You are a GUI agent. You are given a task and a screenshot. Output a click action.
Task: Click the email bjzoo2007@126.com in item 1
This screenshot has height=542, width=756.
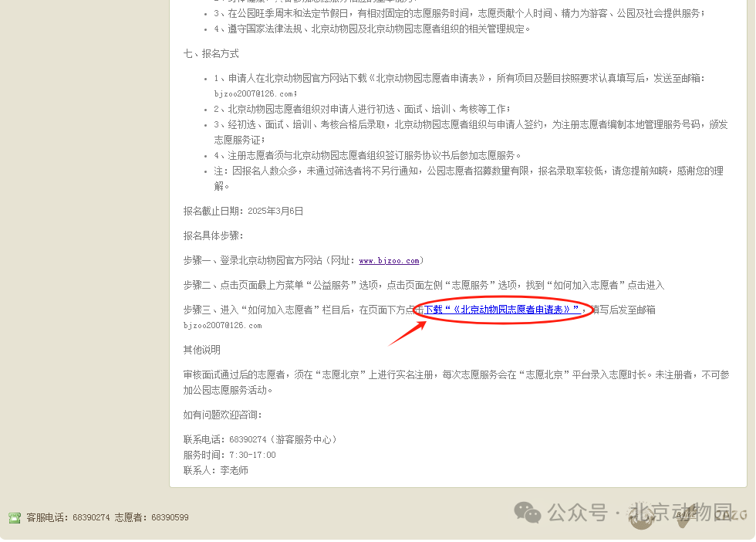click(255, 93)
